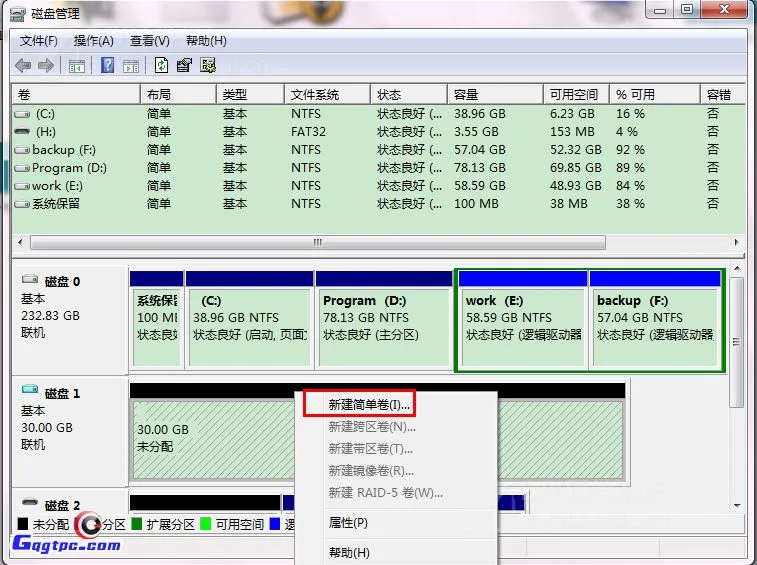
Task: Click drive icon of (C:) row
Action: 22,114
